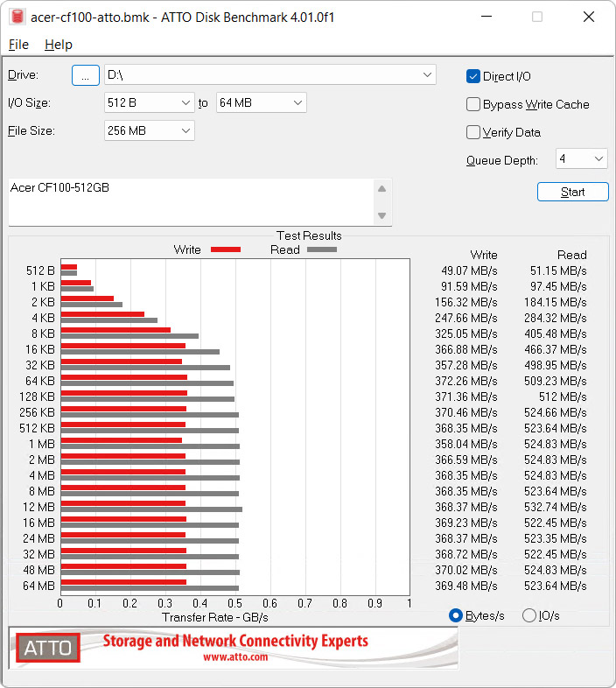Click description box scroll down arrow
616x688 pixels.
pyautogui.click(x=382, y=215)
